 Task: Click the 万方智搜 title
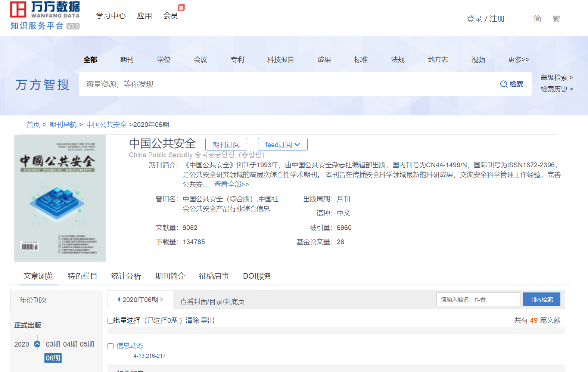(43, 84)
